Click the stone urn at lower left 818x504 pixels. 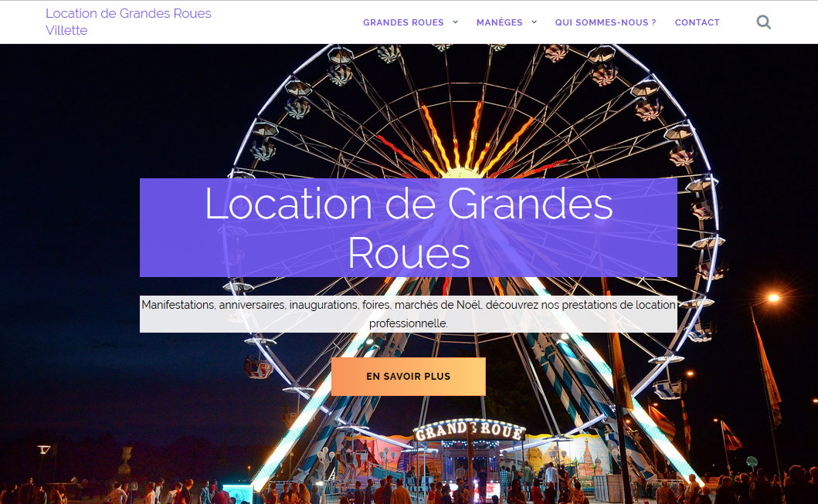pos(124,460)
